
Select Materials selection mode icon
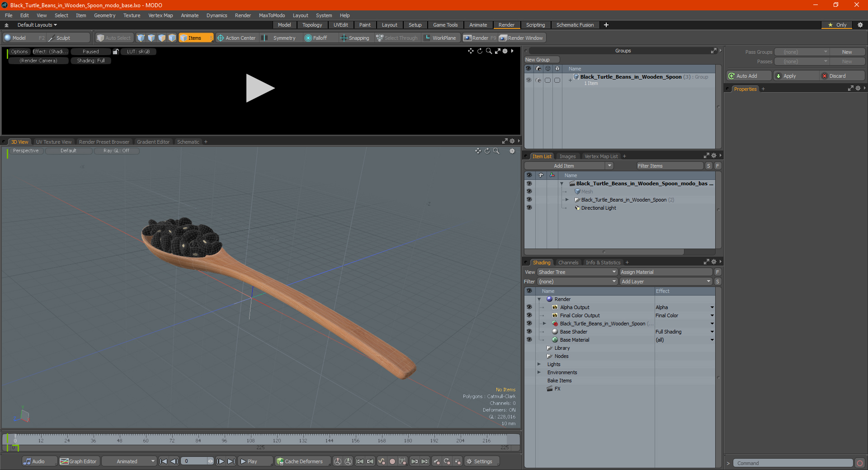coord(172,38)
